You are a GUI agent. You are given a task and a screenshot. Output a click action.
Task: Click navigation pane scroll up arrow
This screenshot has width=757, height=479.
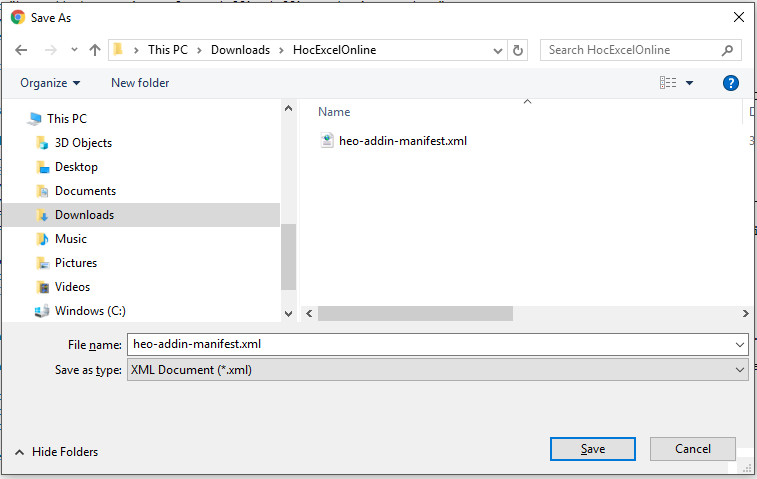coord(288,108)
